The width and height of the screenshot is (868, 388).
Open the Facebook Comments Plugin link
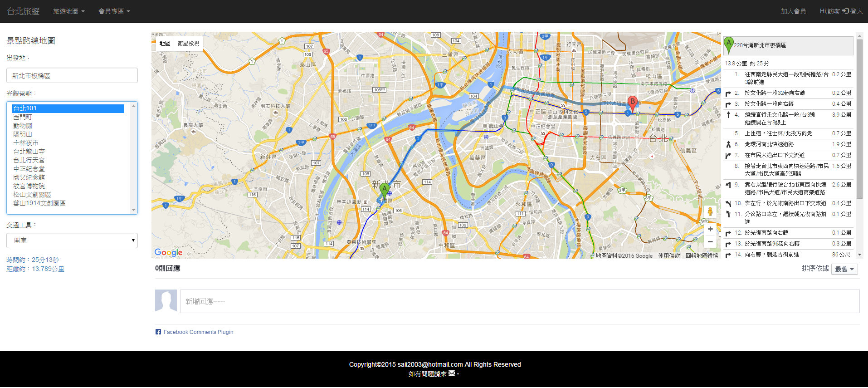point(198,332)
